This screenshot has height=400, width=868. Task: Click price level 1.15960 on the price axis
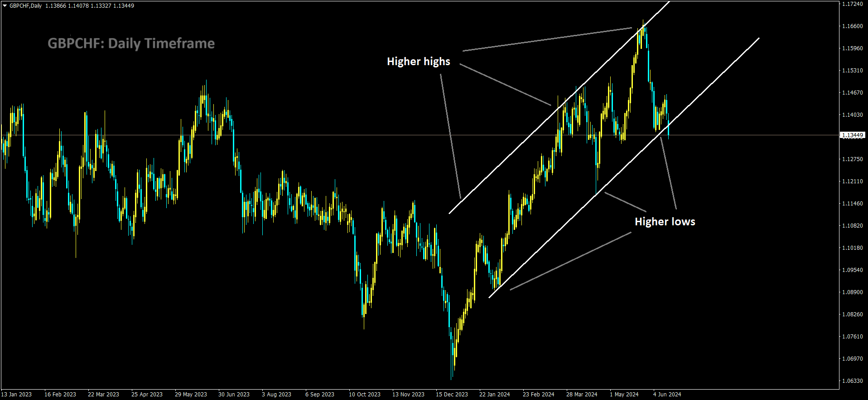852,48
